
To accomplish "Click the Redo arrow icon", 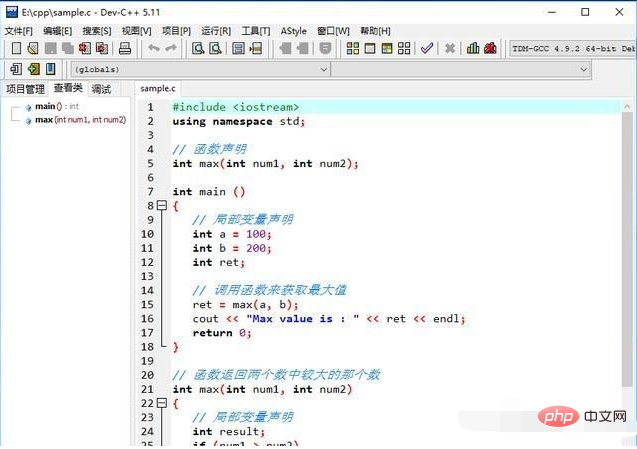I will tap(171, 48).
